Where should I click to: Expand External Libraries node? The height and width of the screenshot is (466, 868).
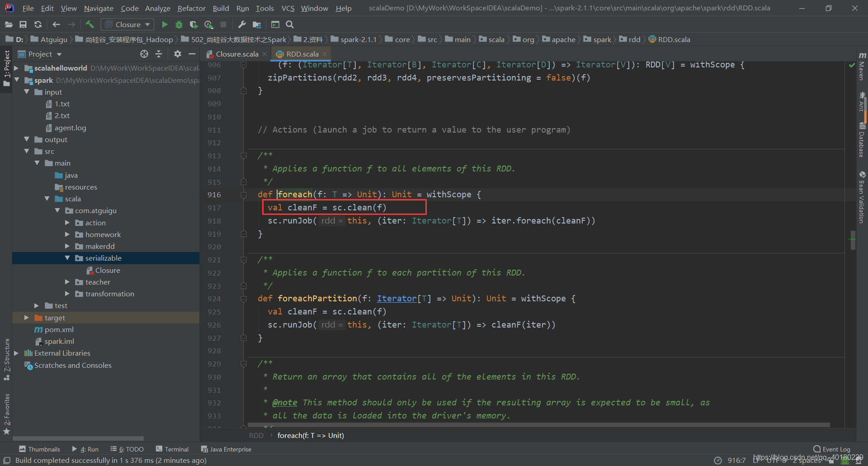click(x=16, y=353)
